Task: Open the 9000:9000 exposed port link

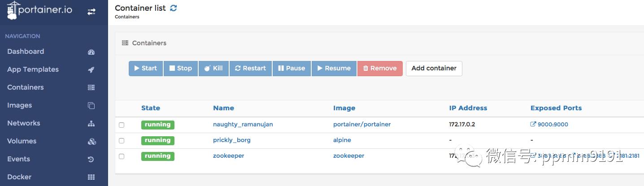Action: pyautogui.click(x=552, y=125)
